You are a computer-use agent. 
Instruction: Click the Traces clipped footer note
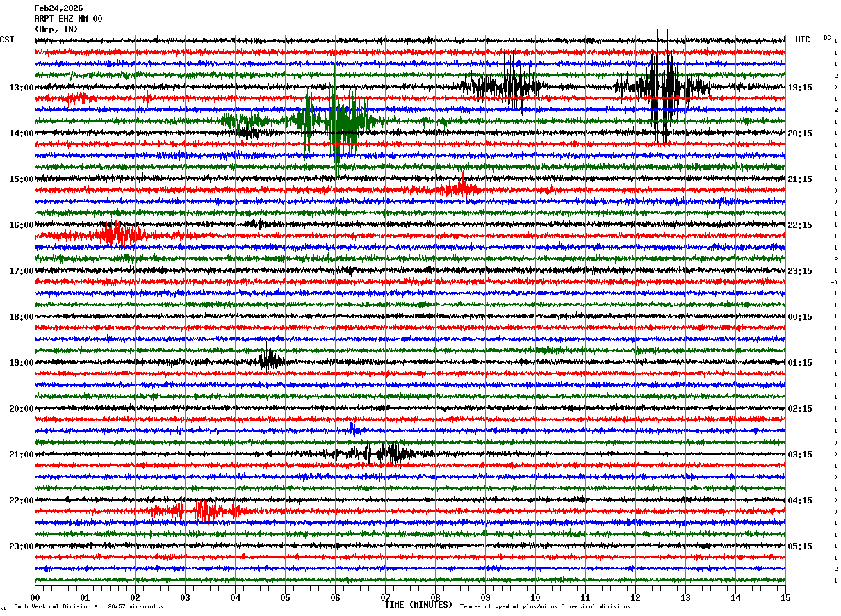(545, 606)
